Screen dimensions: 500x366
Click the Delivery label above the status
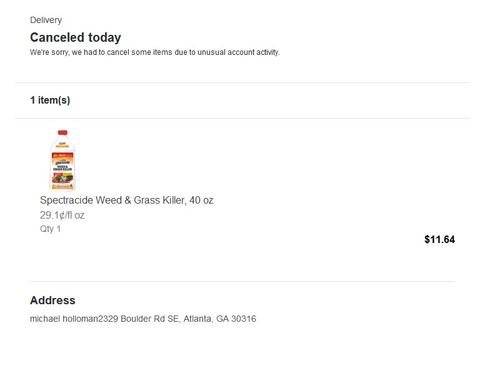(x=46, y=20)
